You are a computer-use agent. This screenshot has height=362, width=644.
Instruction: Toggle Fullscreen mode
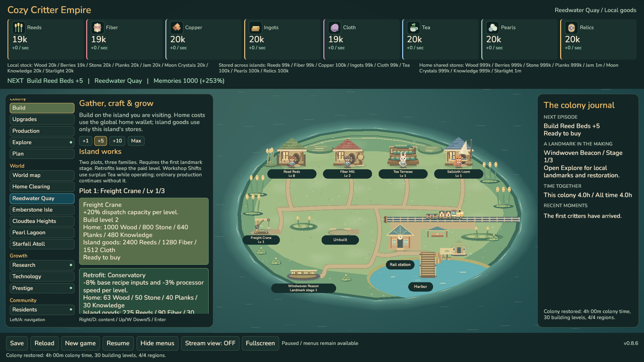(x=260, y=343)
